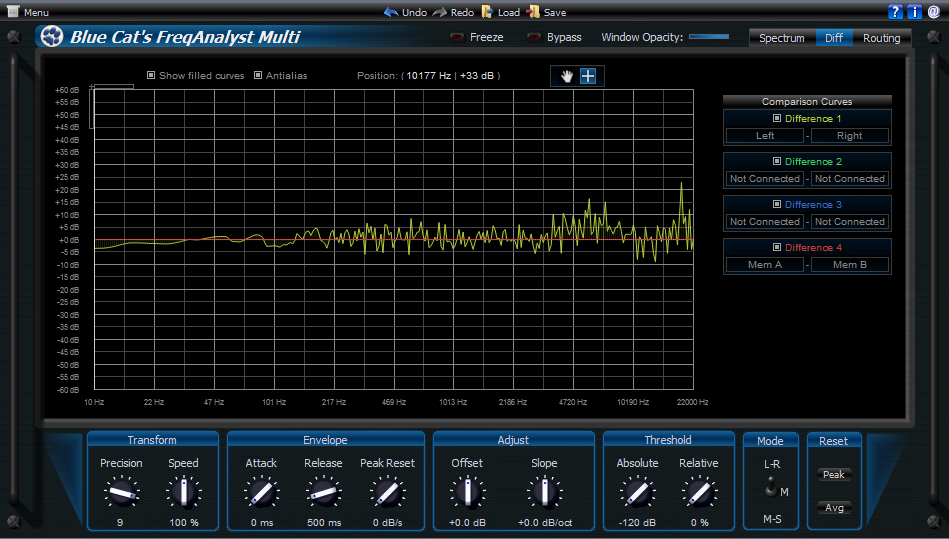Screen dimensions: 949x539
Task: Switch to the Spectrum tab
Action: click(781, 38)
